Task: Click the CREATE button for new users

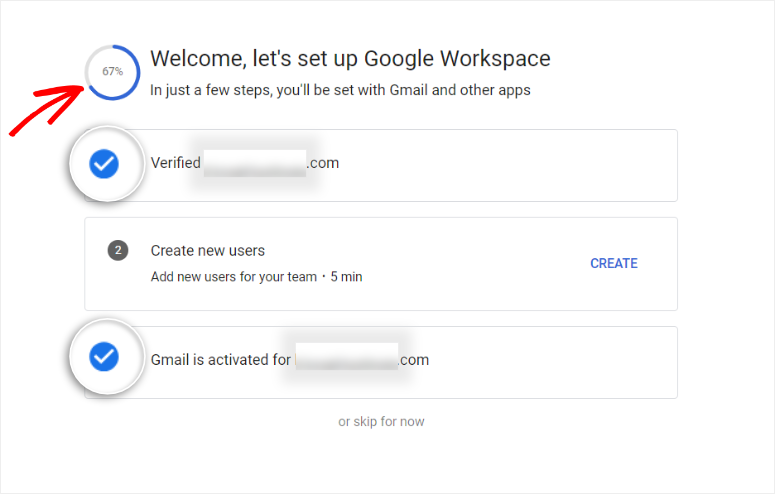Action: click(614, 264)
